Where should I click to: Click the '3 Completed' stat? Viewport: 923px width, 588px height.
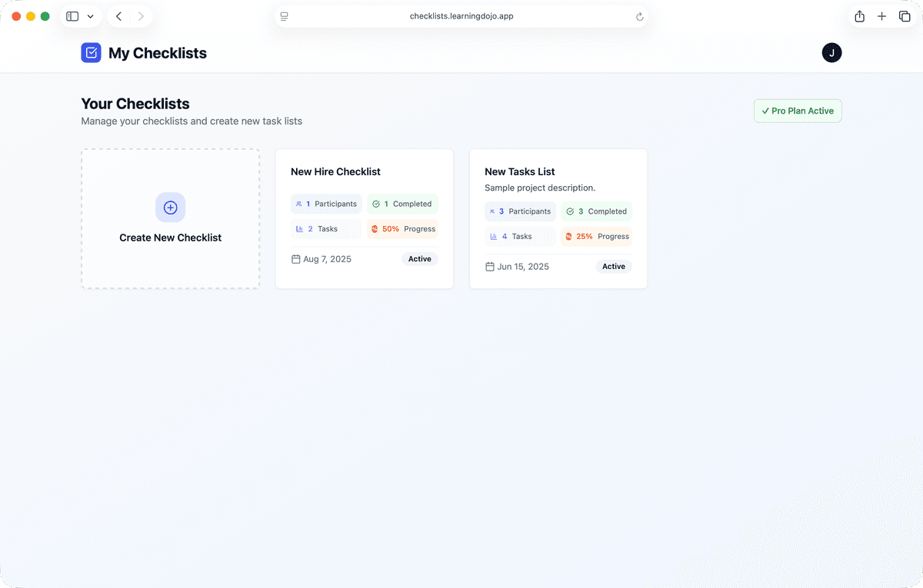[x=596, y=211]
